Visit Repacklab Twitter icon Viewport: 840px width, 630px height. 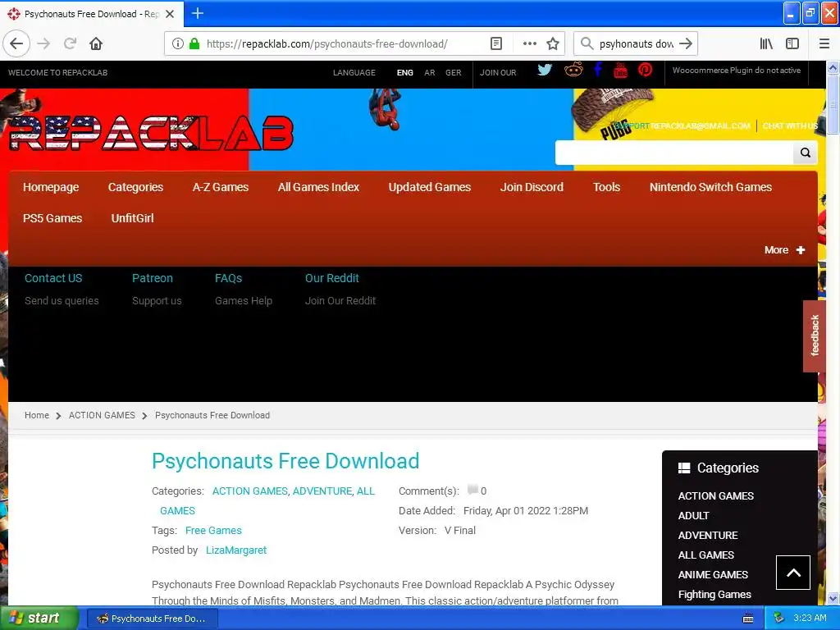click(545, 70)
